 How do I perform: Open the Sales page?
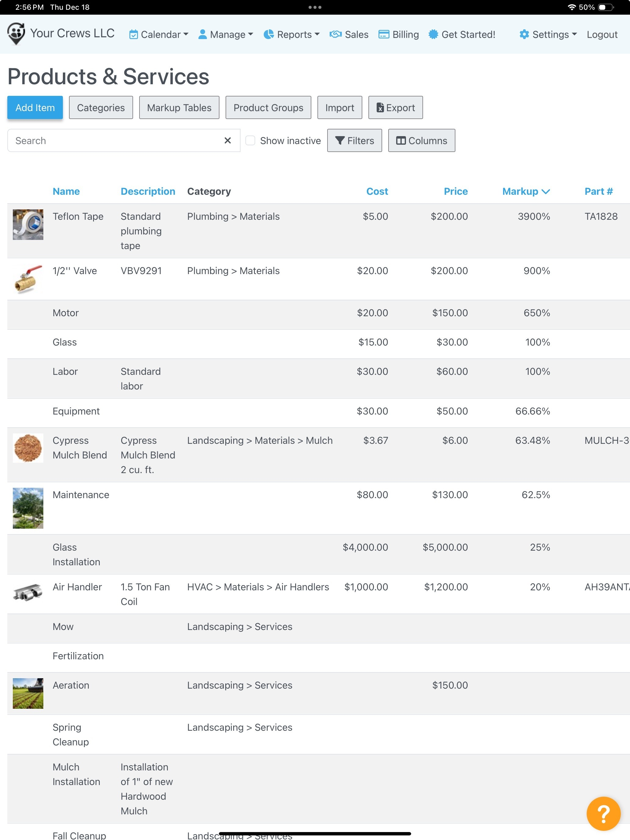(x=349, y=34)
